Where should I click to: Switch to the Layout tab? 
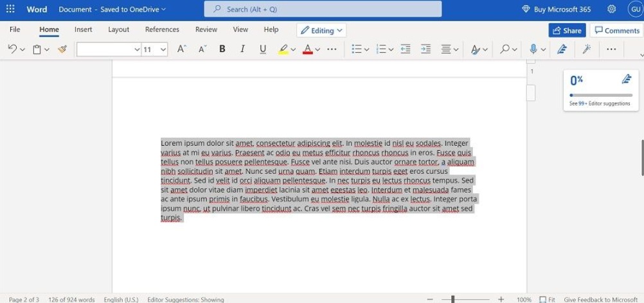pos(119,30)
